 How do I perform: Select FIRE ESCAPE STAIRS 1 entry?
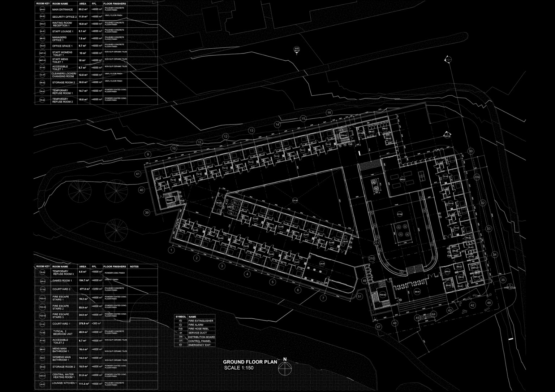coord(60,298)
